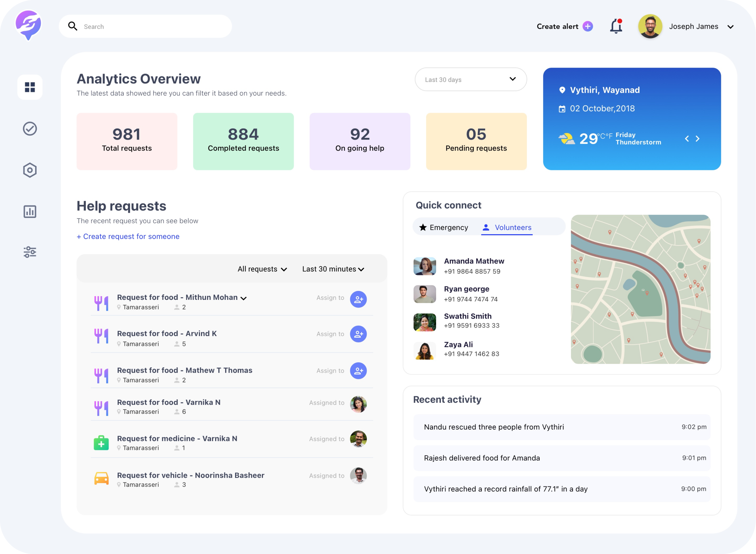
Task: Click the sliders filter sidebar icon
Action: click(x=30, y=252)
